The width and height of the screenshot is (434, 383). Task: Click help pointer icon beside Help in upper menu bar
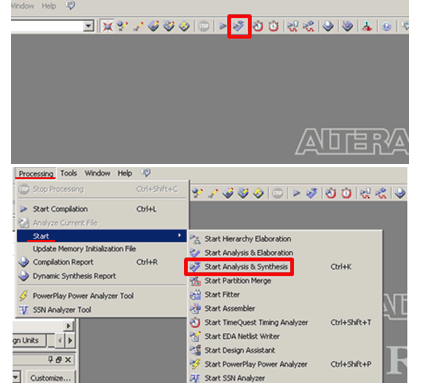tap(70, 6)
